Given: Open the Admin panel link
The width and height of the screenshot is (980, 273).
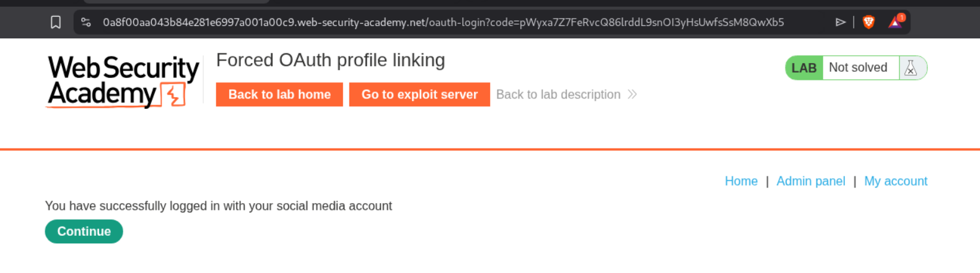Looking at the screenshot, I should click(x=810, y=181).
